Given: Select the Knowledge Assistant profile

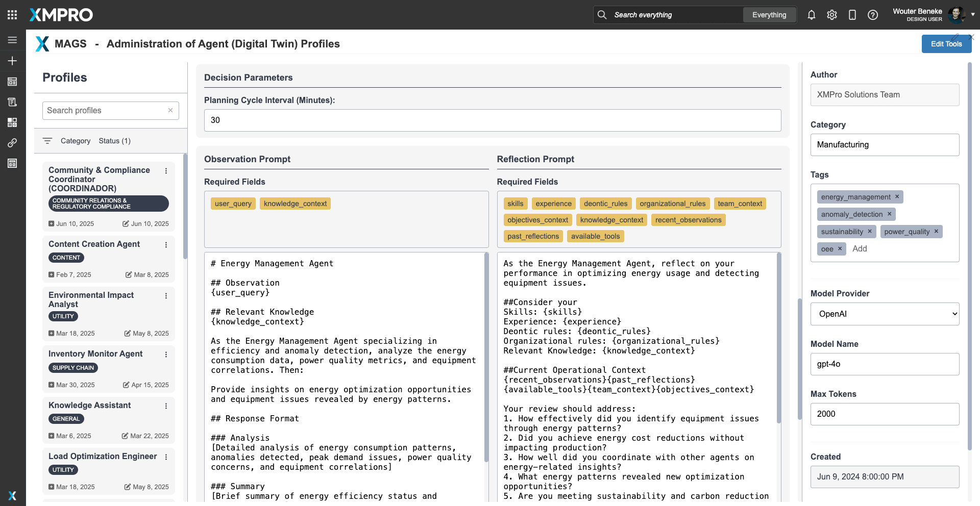Looking at the screenshot, I should (90, 405).
